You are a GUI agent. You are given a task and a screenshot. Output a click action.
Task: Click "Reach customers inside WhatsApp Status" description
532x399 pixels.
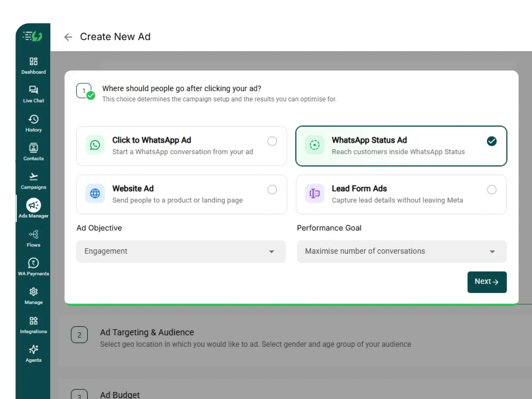pos(398,152)
